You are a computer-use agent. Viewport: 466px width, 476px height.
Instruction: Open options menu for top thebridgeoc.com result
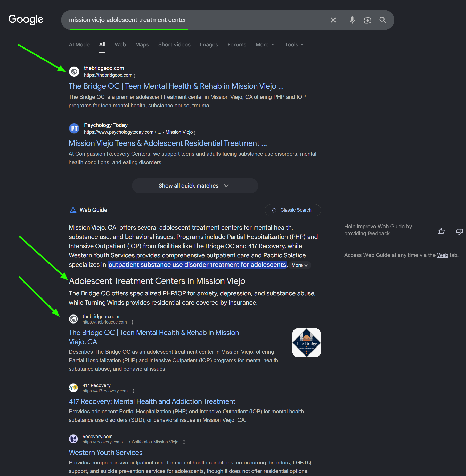point(134,75)
